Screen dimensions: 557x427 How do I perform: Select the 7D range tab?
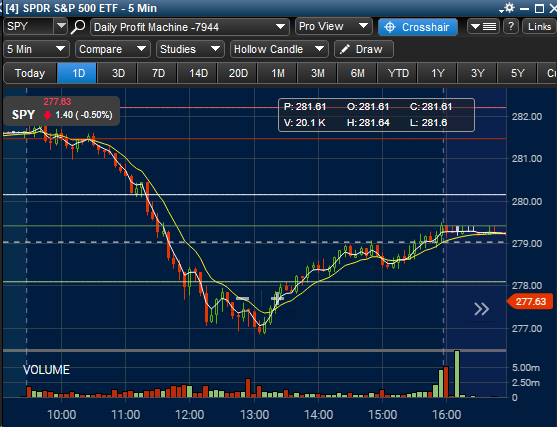(x=158, y=73)
